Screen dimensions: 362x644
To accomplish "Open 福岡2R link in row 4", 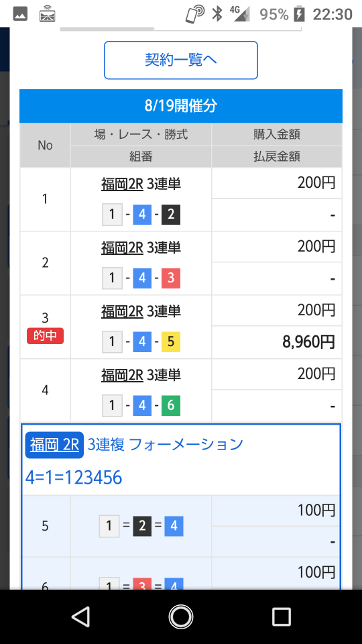I will click(x=122, y=375).
